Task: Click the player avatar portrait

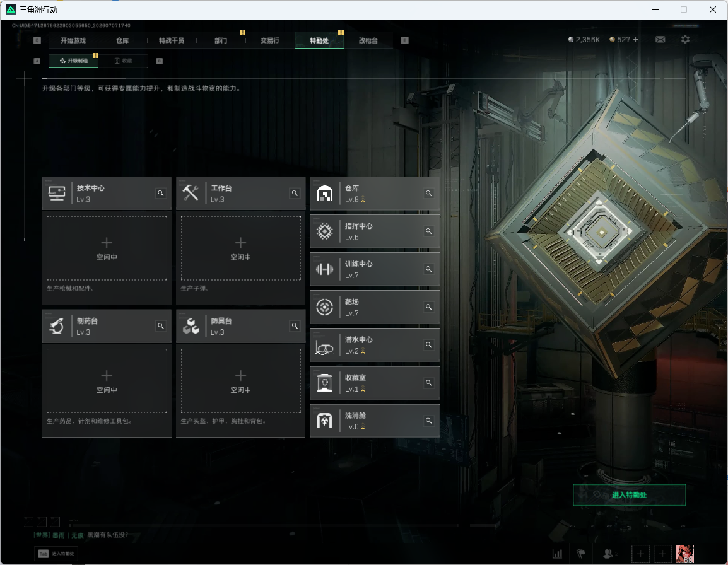Action: 684,554
